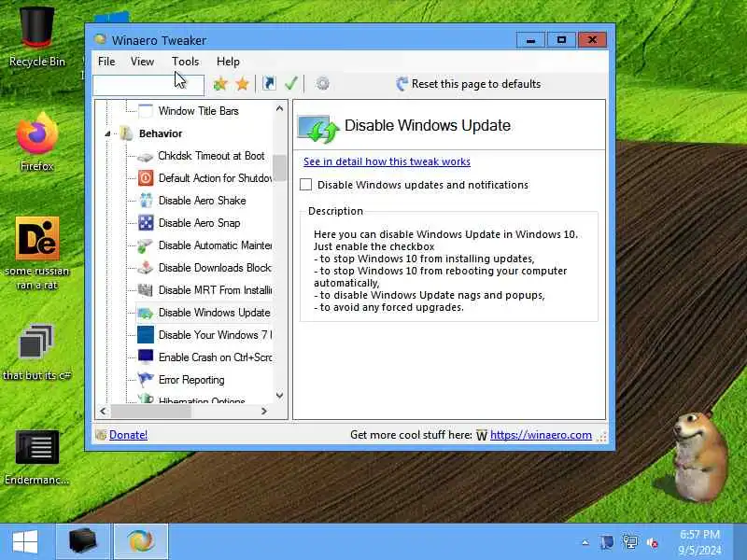Open the Help menu
Image resolution: width=747 pixels, height=560 pixels.
click(x=228, y=62)
